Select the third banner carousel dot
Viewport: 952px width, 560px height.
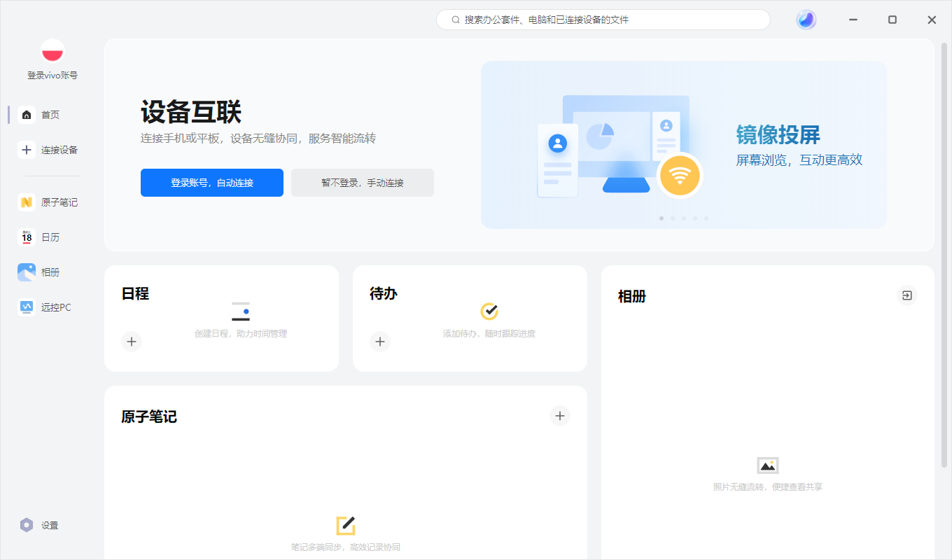pos(684,218)
